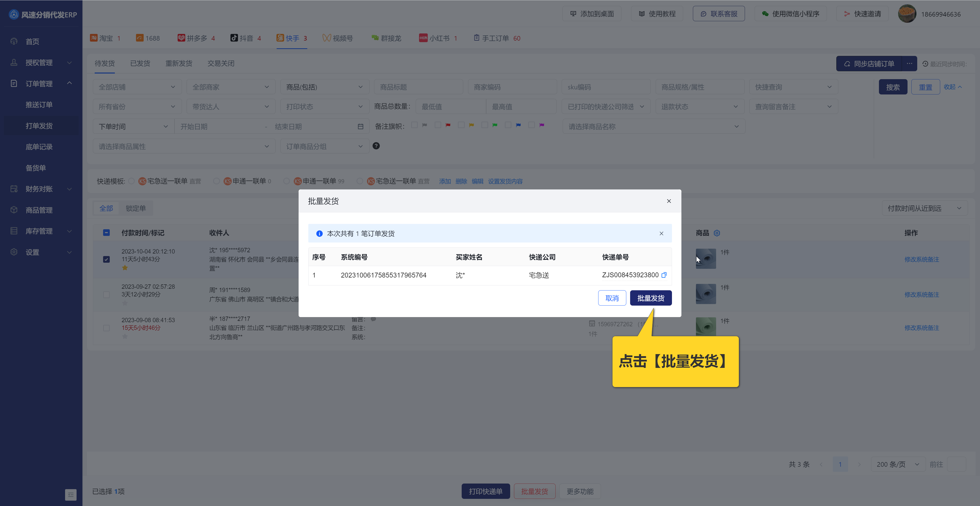Open sync button's more options ellipsis

(909, 64)
